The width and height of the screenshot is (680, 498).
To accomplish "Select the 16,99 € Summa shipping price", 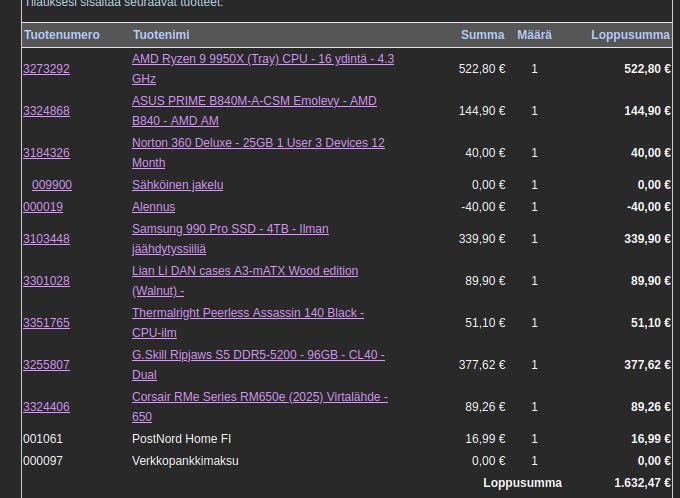I will click(x=485, y=439).
